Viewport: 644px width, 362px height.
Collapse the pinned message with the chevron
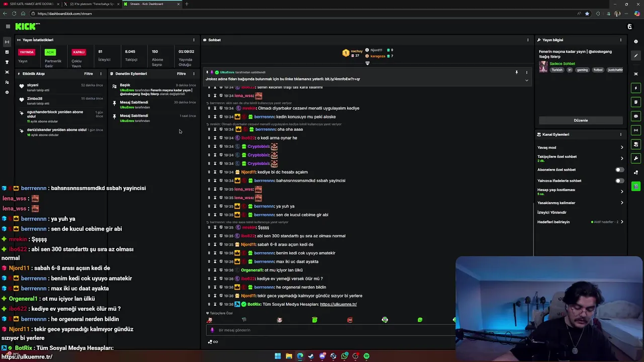pos(527,80)
